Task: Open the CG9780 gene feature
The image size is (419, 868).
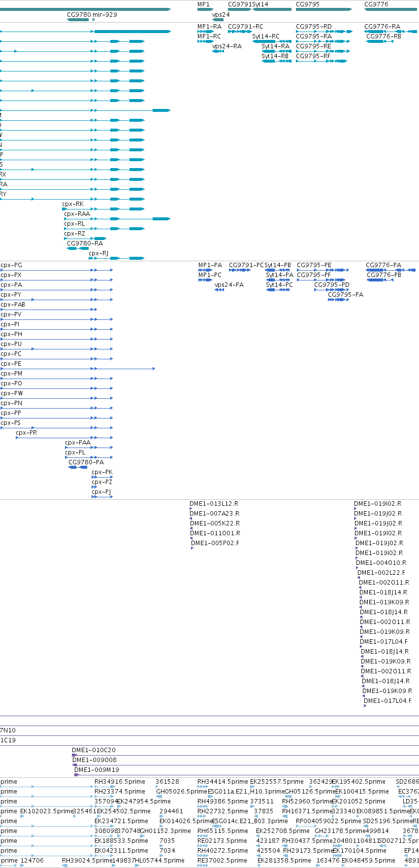Action: pyautogui.click(x=78, y=20)
